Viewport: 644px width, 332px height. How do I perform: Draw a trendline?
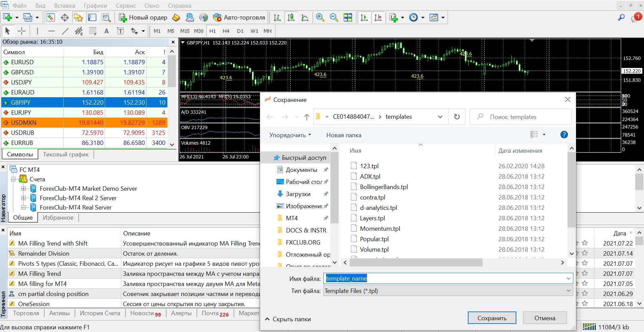[65, 31]
